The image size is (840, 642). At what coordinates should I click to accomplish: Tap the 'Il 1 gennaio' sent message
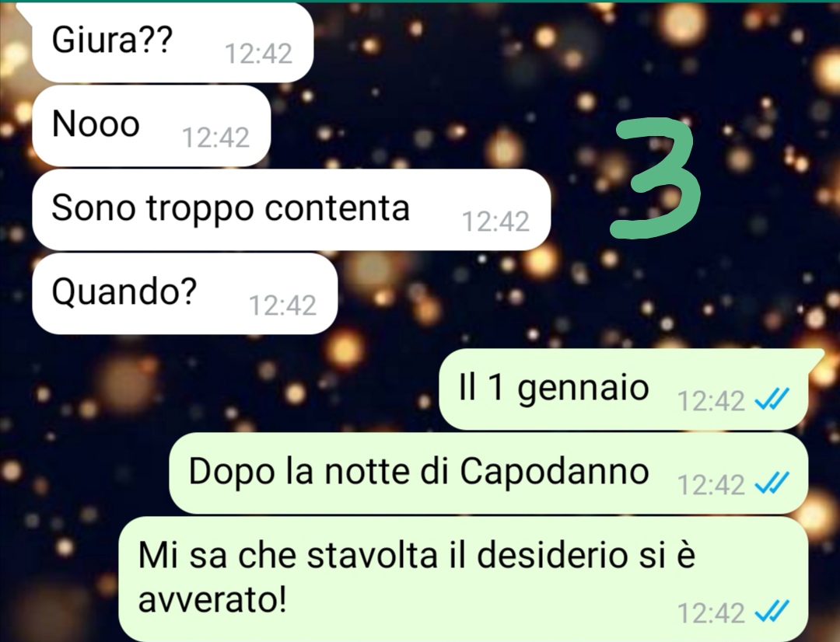click(624, 389)
